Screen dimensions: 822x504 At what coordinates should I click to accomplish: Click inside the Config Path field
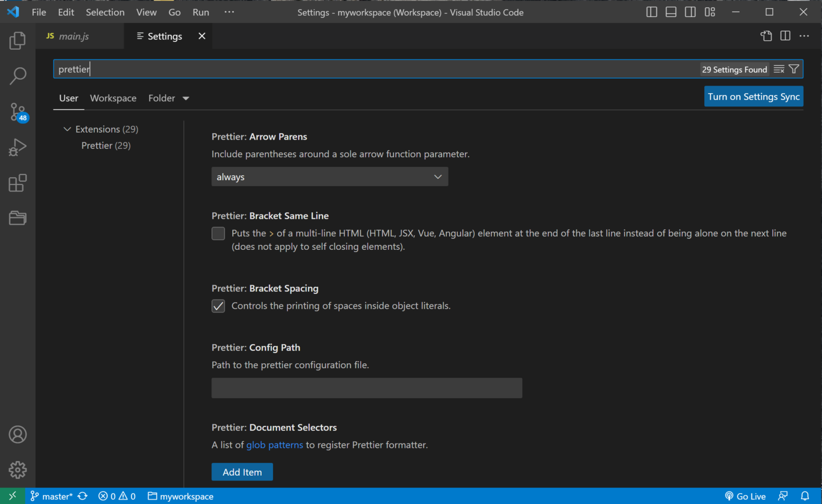click(x=367, y=388)
